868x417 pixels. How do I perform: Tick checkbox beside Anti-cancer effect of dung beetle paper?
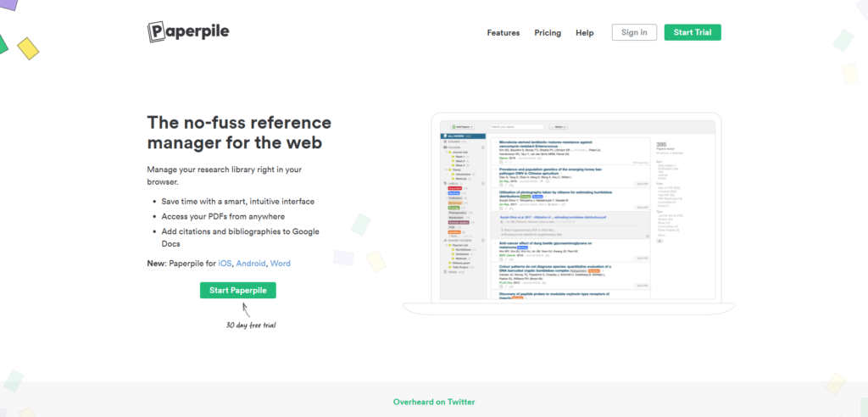(x=494, y=243)
